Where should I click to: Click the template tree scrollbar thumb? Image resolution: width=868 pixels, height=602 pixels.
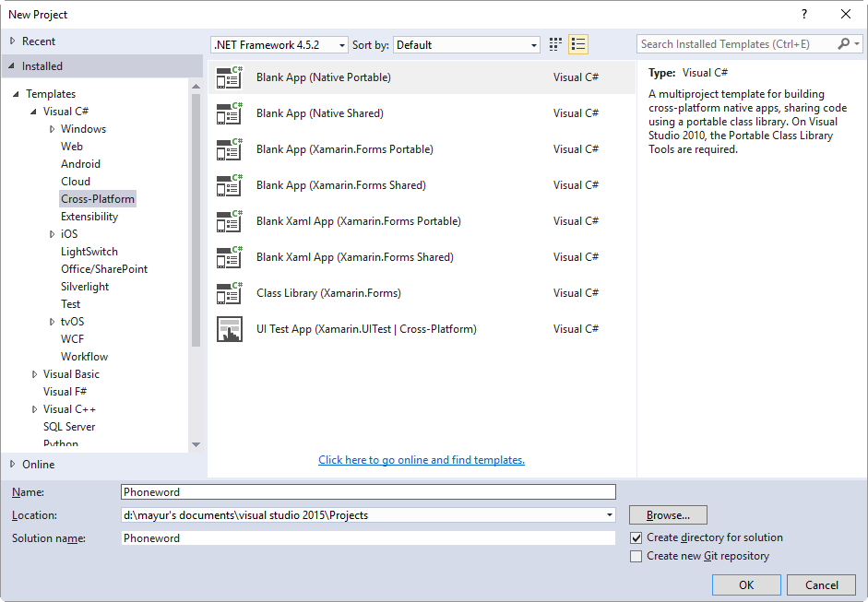[196, 219]
